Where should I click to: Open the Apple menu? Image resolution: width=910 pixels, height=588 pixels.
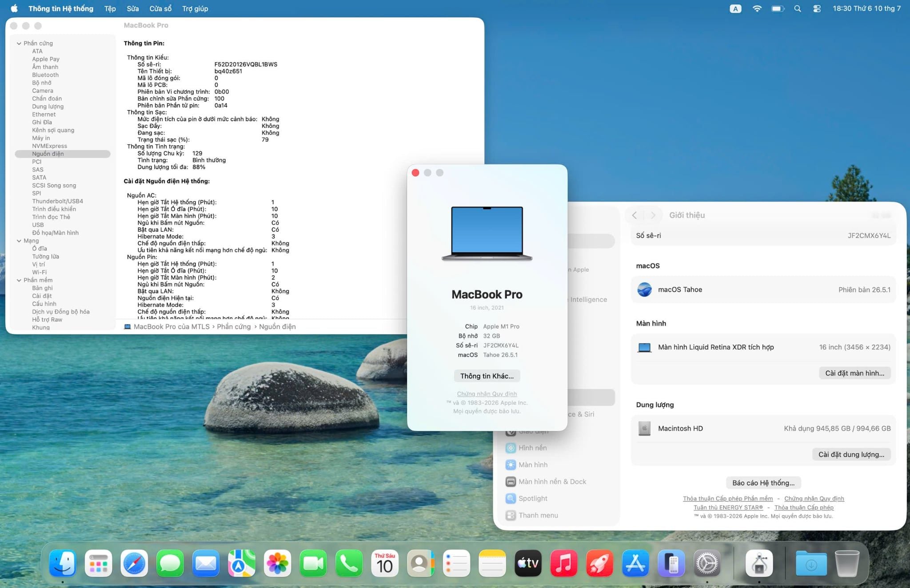pos(14,8)
